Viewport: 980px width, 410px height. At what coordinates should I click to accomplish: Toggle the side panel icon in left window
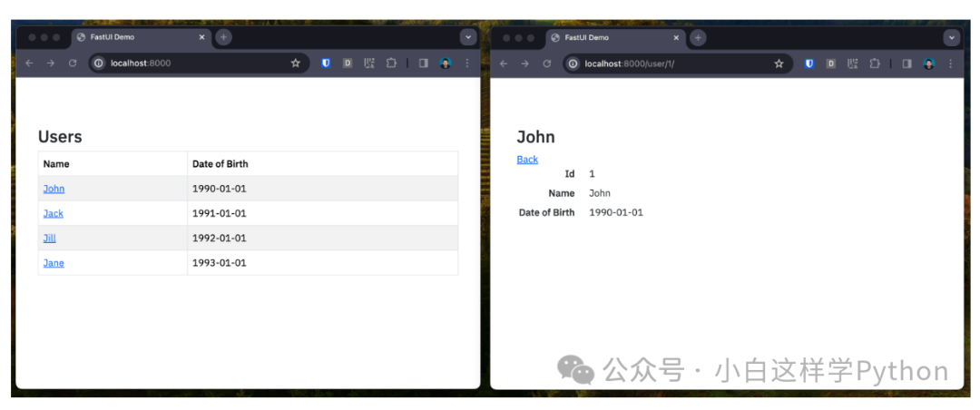coord(424,63)
